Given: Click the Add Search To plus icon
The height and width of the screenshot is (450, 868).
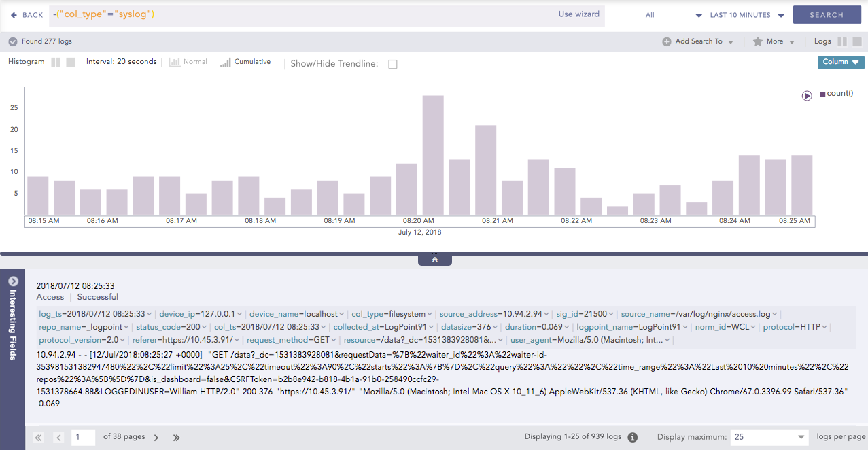Looking at the screenshot, I should pos(666,41).
